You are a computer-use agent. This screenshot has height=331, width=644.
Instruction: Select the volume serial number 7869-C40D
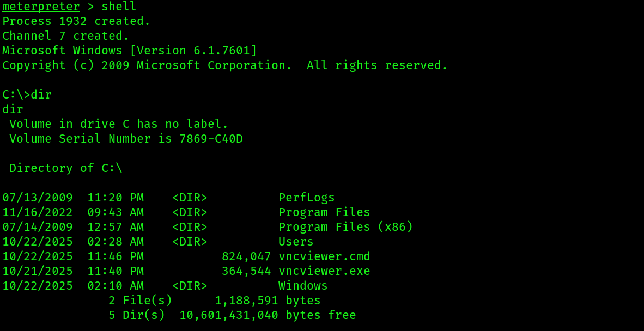coord(211,139)
